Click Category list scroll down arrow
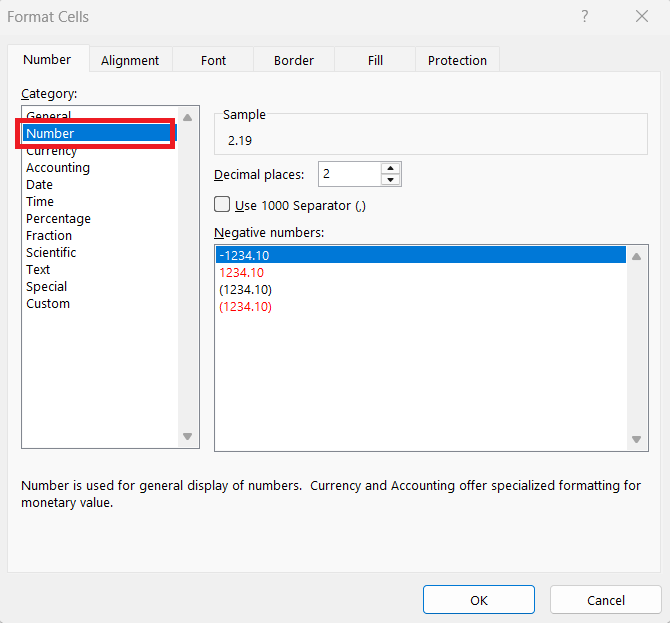 (187, 436)
